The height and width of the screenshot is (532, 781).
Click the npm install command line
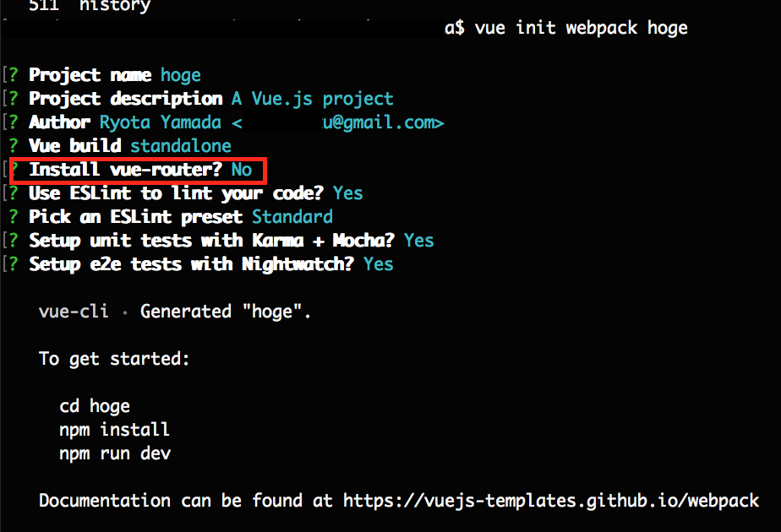(x=115, y=430)
